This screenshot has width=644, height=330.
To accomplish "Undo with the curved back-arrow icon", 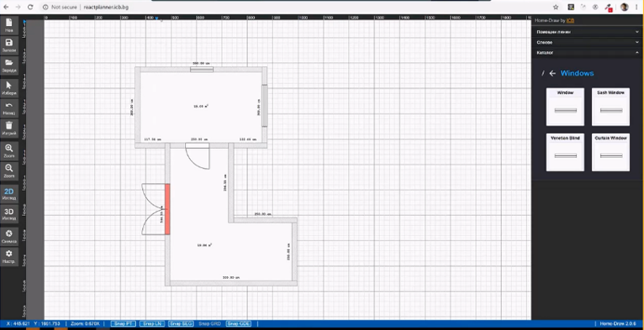I will pyautogui.click(x=9, y=108).
